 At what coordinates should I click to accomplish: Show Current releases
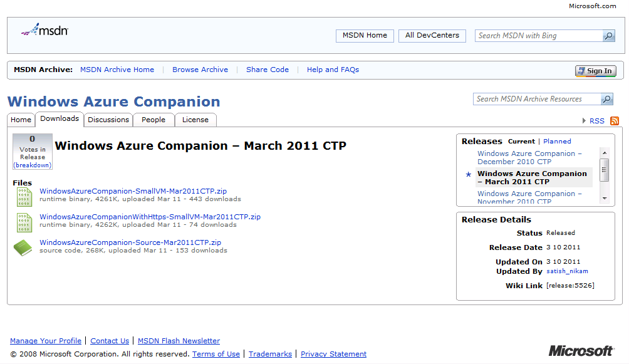tap(521, 141)
